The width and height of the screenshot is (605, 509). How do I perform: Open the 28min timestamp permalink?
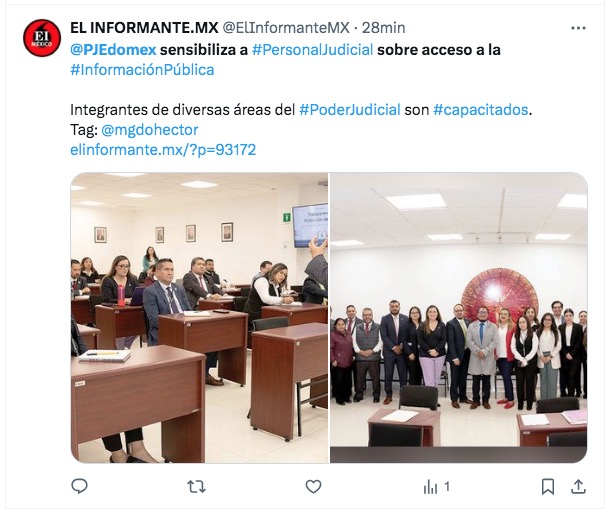click(384, 28)
